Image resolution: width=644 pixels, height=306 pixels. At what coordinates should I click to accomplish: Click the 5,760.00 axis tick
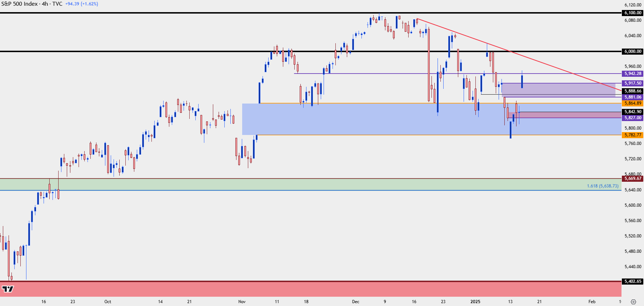coord(633,144)
